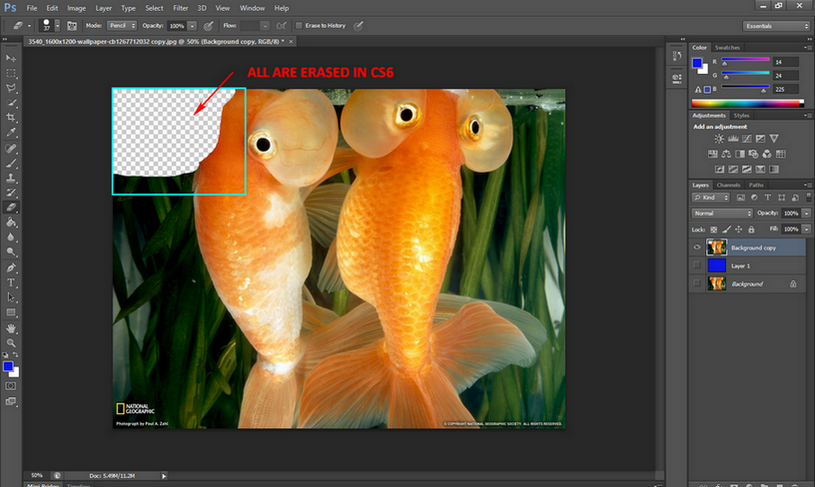Add a Curves adjustment
Screen dimensions: 815x487
click(x=746, y=139)
